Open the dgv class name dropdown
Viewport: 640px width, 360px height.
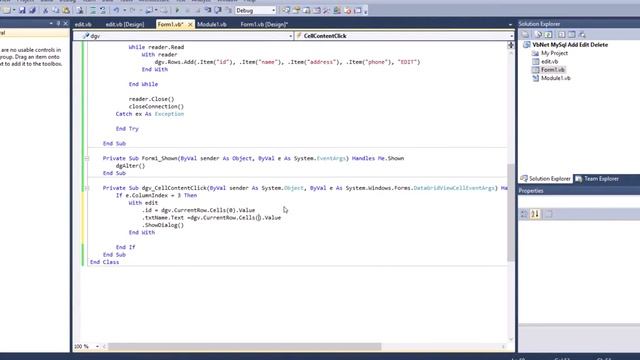291,36
